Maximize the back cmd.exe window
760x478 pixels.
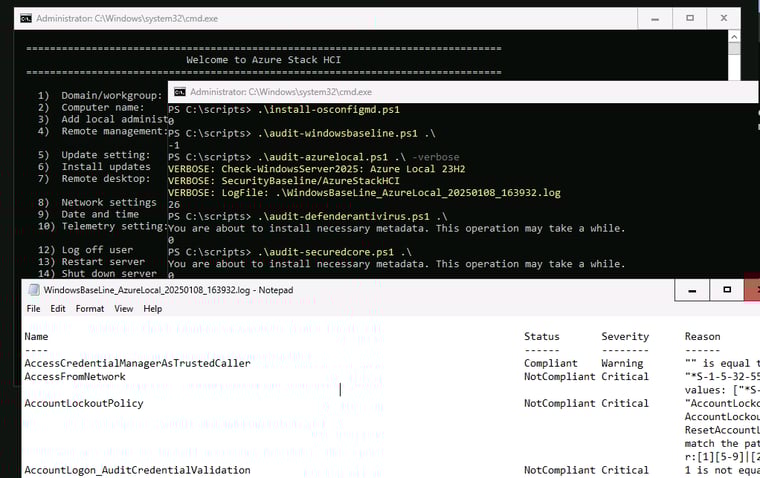click(x=690, y=18)
